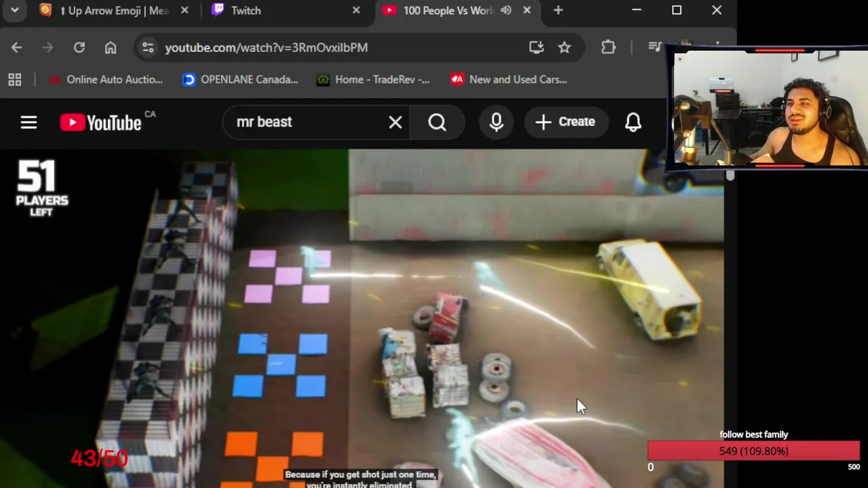View site information icon in address bar
The height and width of the screenshot is (488, 868).
point(147,47)
